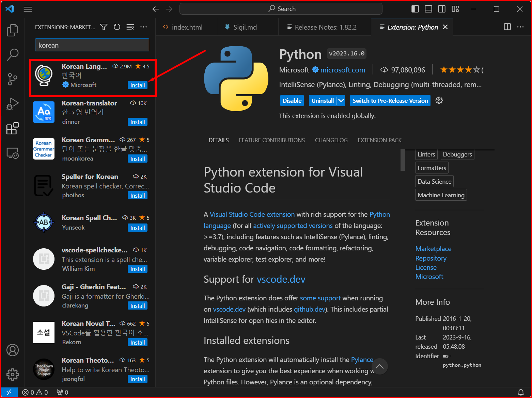532x398 pixels.
Task: Customize layout icon in title bar
Action: pos(455,9)
